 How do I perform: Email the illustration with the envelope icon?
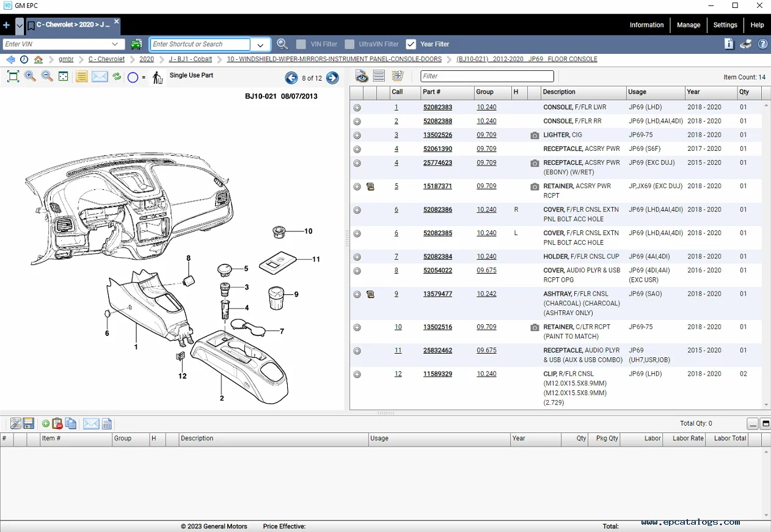[x=100, y=76]
